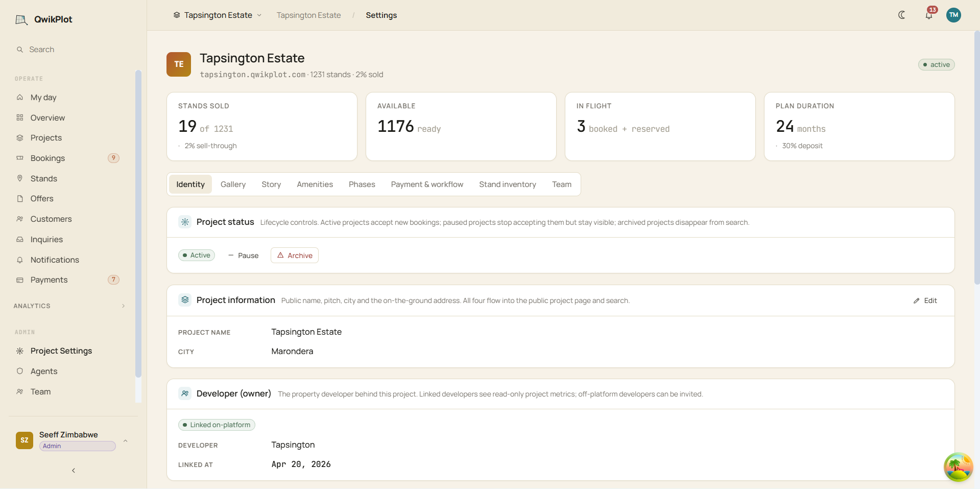Switch to the Identity tab
Viewport: 980px width, 489px height.
click(190, 184)
